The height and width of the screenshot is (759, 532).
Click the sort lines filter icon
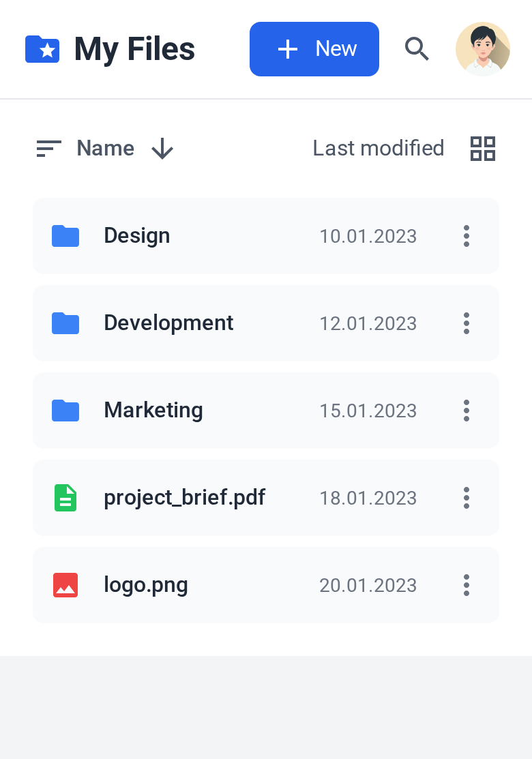(49, 148)
